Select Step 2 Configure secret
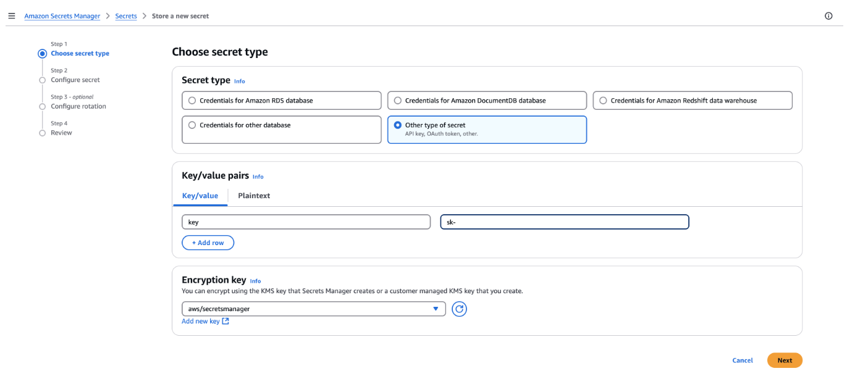 click(75, 80)
